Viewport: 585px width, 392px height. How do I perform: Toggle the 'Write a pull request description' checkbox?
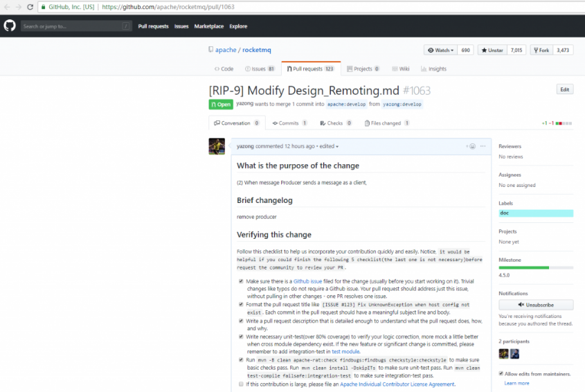(x=241, y=321)
